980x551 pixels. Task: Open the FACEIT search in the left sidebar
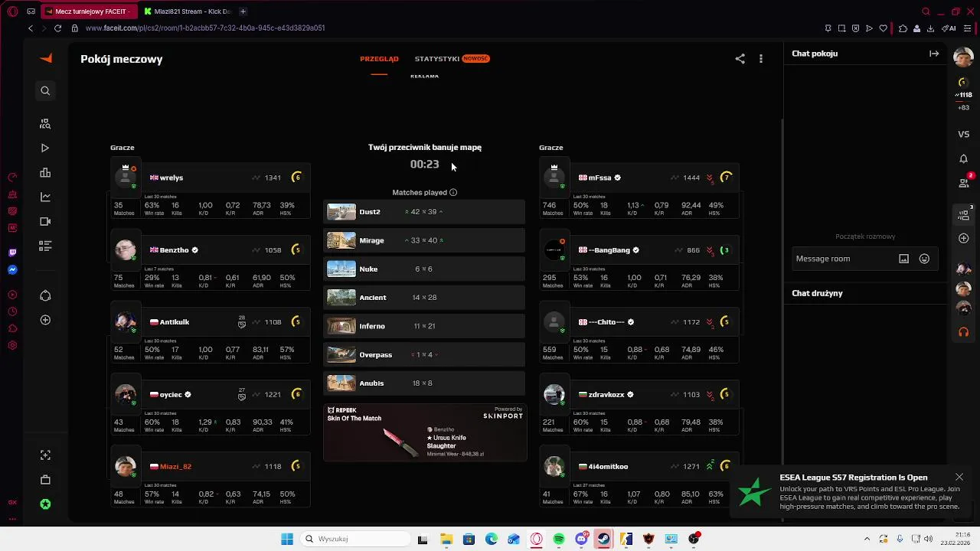[45, 91]
